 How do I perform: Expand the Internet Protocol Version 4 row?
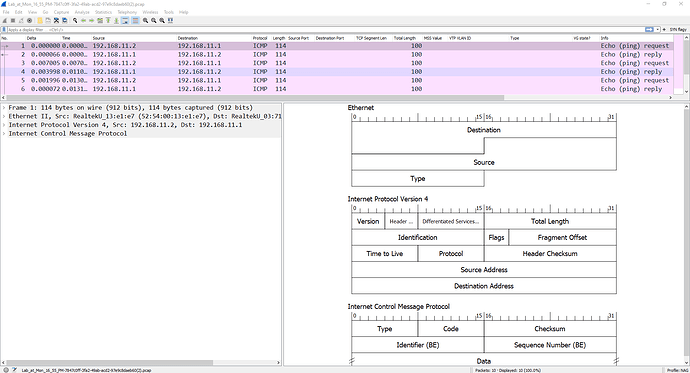pyautogui.click(x=4, y=125)
